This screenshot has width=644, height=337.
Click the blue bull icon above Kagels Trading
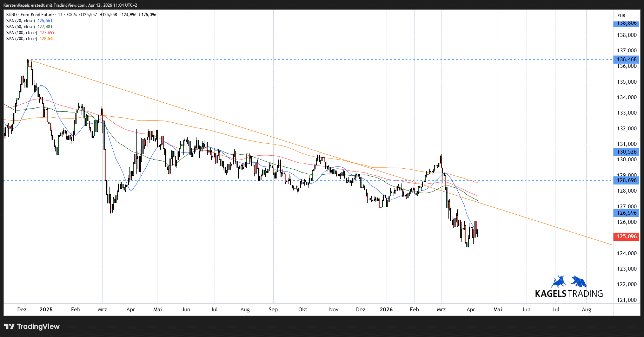tap(559, 282)
